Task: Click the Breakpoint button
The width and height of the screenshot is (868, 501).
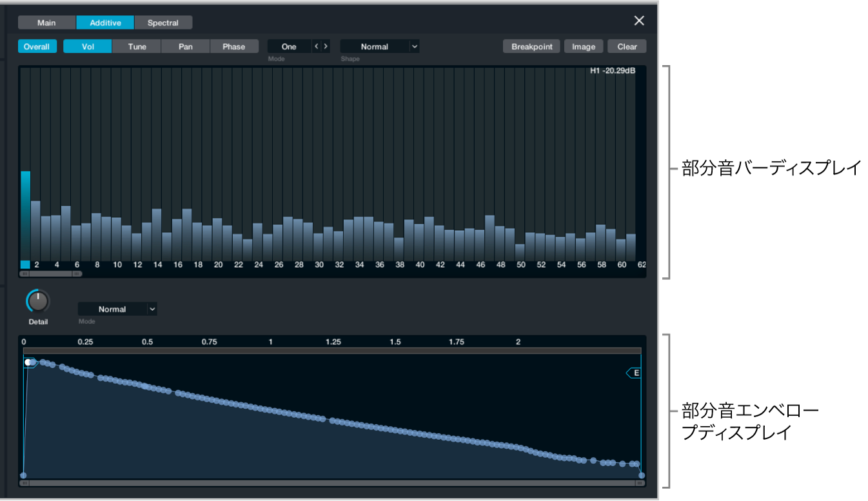Action: (532, 46)
